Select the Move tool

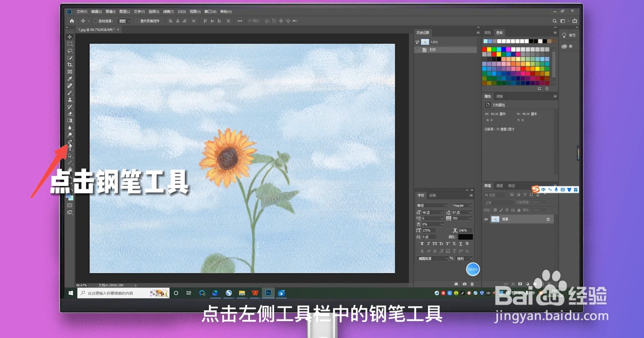click(70, 37)
